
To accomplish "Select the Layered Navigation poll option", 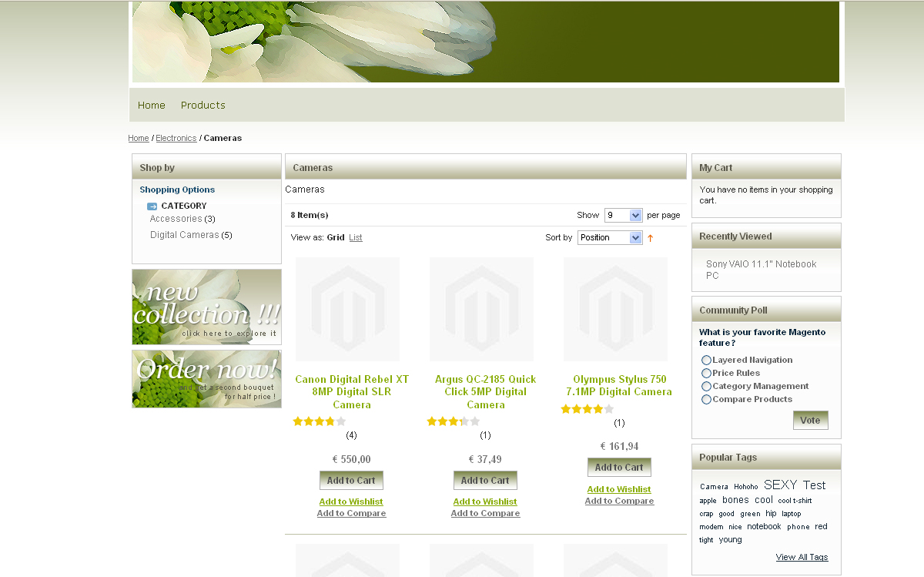I will click(x=706, y=361).
